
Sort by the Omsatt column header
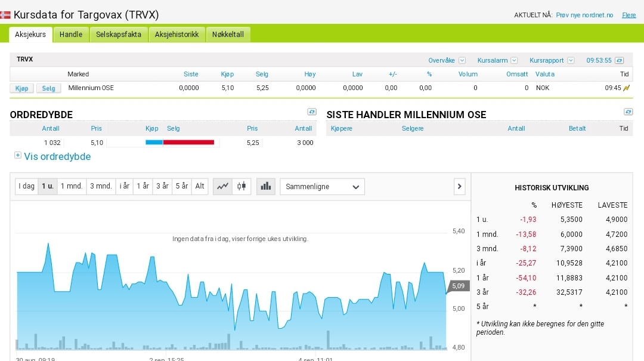click(x=517, y=75)
